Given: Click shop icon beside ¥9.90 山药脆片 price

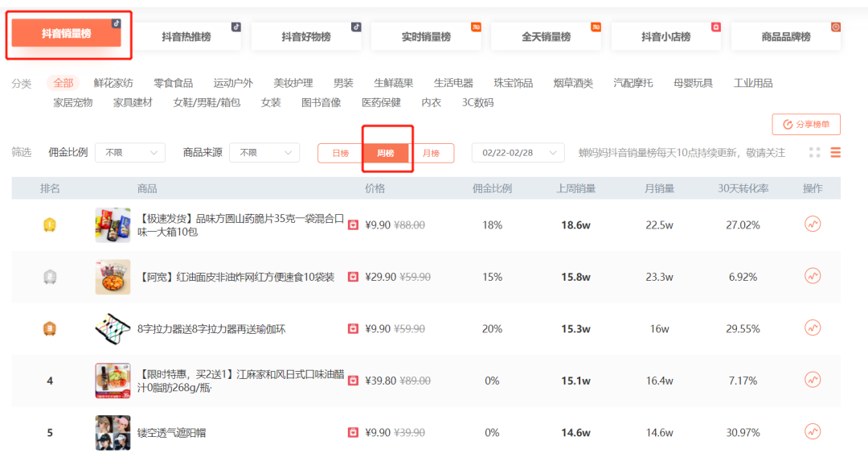Looking at the screenshot, I should [x=353, y=225].
